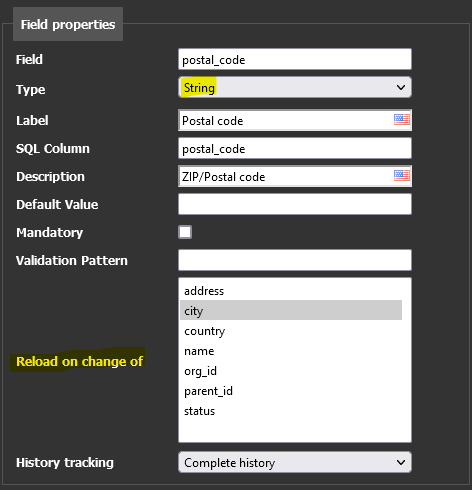Image resolution: width=472 pixels, height=490 pixels.
Task: Click the US flag icon in Description field
Action: pyautogui.click(x=401, y=175)
